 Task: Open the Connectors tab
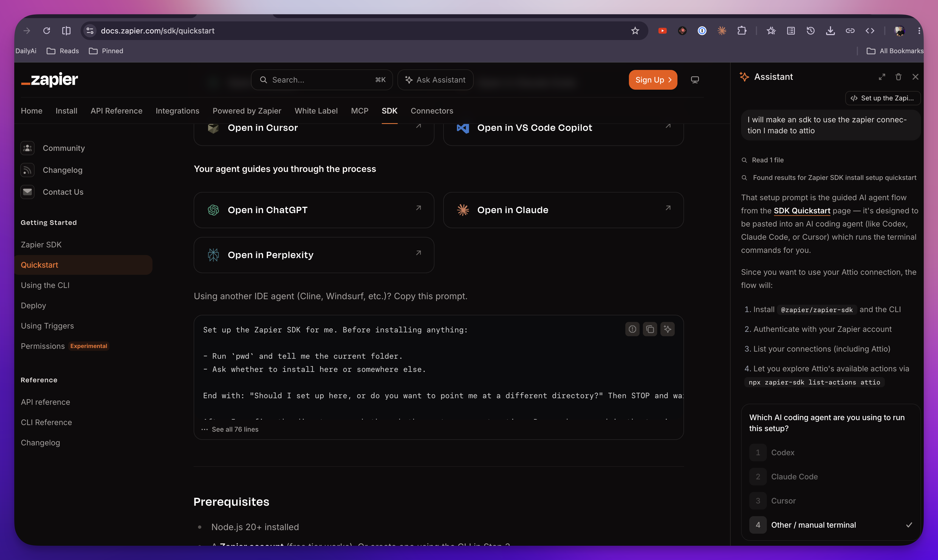pos(432,111)
